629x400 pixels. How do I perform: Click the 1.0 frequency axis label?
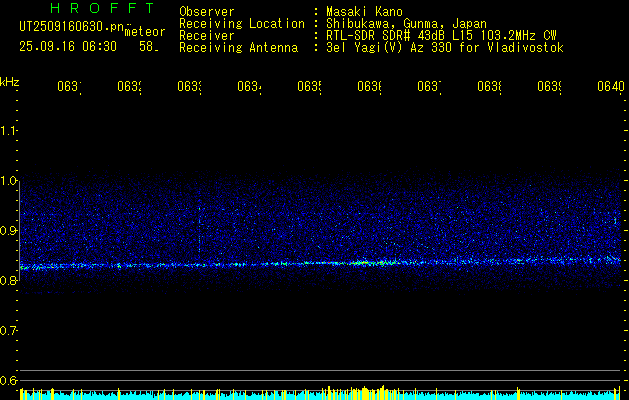pos(9,181)
